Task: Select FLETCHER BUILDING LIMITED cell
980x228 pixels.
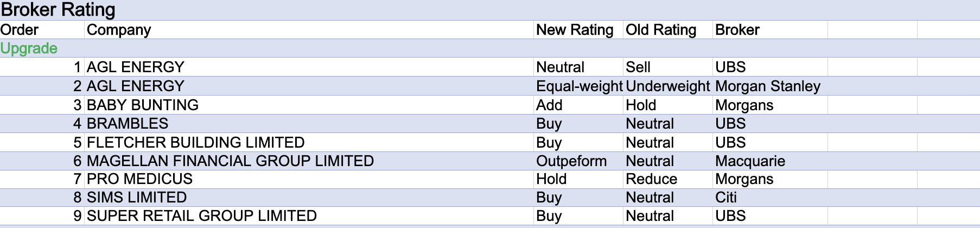Action: click(x=195, y=142)
